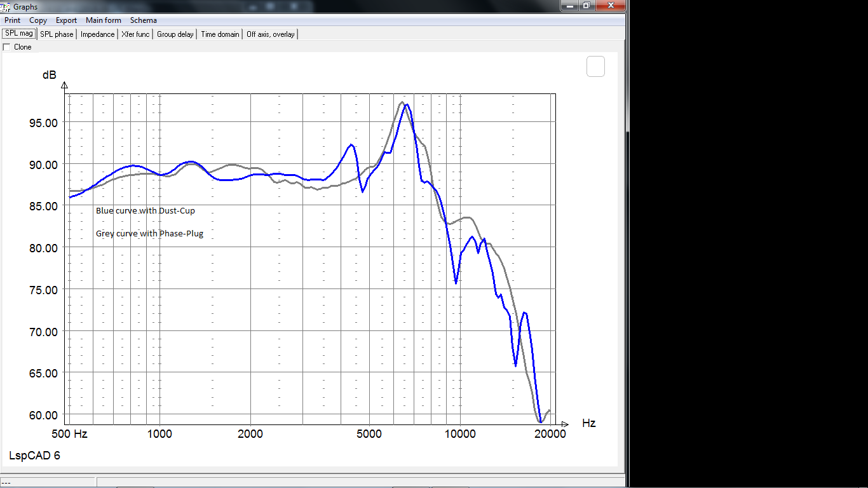Screen dimensions: 868x488
Task: Click the 'Blue curve with Dust-Cup' label
Action: coord(146,211)
